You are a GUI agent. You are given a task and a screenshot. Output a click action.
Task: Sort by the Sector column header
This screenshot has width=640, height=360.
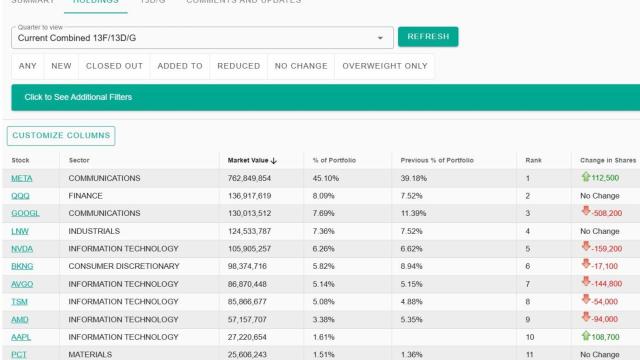79,160
